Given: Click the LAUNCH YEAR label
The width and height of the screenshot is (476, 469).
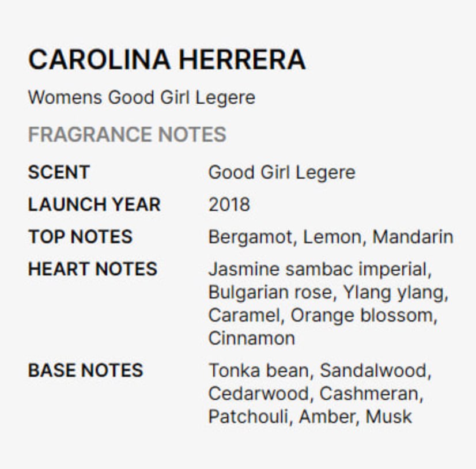Looking at the screenshot, I should [95, 205].
